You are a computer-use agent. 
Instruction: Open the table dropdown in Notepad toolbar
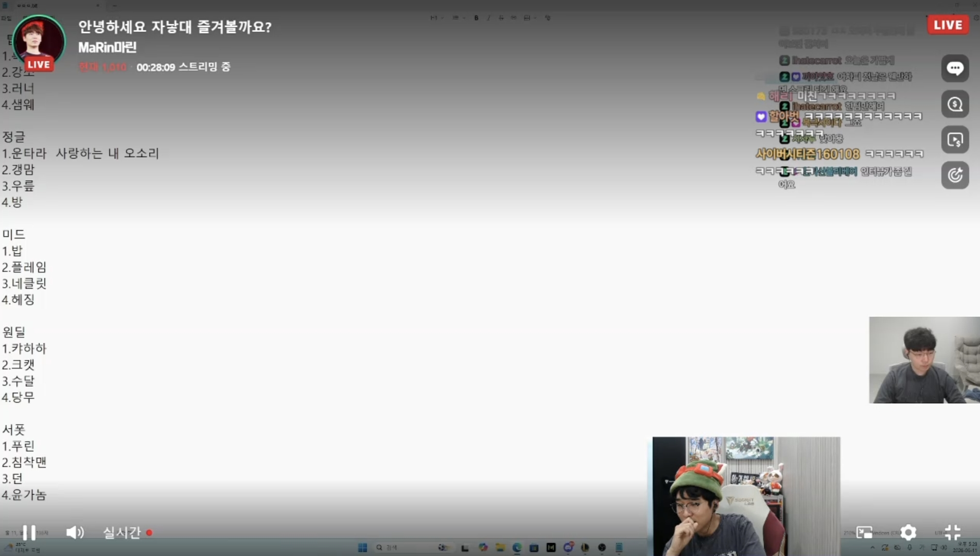tap(530, 18)
